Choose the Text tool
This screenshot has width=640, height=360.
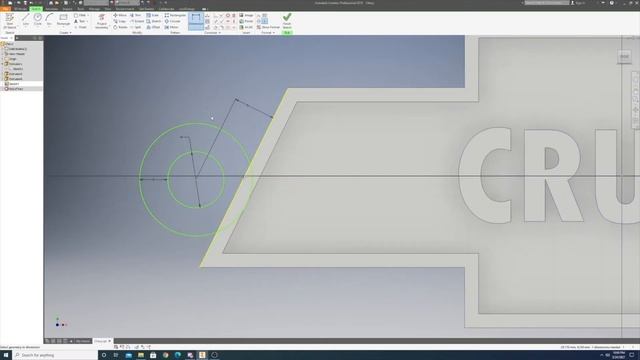tap(80, 21)
